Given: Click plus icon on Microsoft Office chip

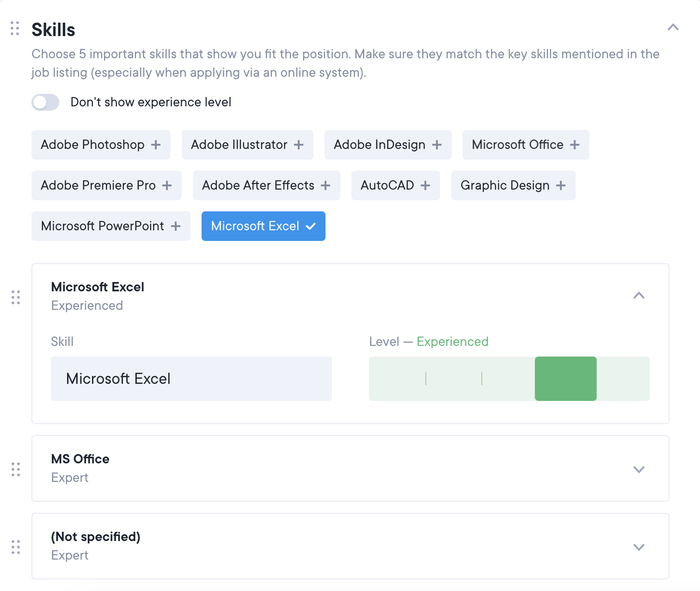Looking at the screenshot, I should pyautogui.click(x=574, y=145).
